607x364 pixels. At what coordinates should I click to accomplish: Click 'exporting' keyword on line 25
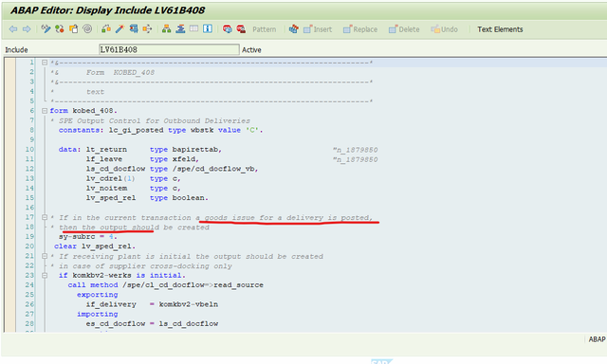click(97, 295)
